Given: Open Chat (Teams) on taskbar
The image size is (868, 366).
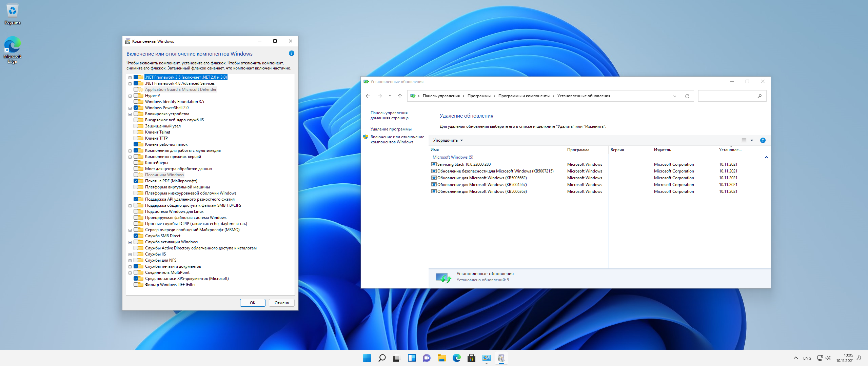Looking at the screenshot, I should [x=427, y=358].
